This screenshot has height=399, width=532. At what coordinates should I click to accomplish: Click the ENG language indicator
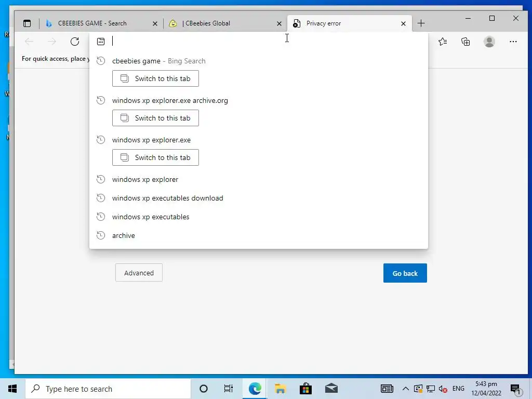458,389
